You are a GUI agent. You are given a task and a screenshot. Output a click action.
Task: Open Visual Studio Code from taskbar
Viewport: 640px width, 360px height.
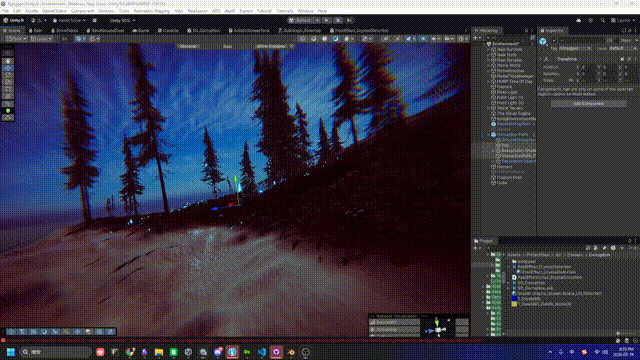(x=262, y=352)
